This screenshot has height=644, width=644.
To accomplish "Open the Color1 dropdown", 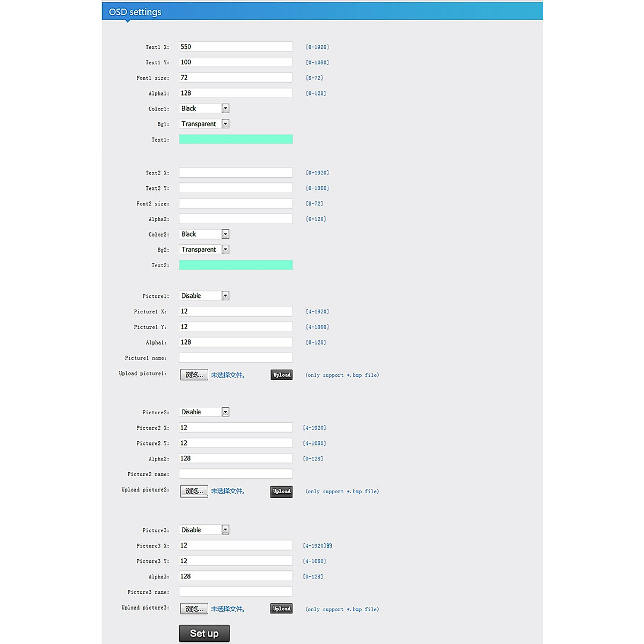I will click(204, 108).
